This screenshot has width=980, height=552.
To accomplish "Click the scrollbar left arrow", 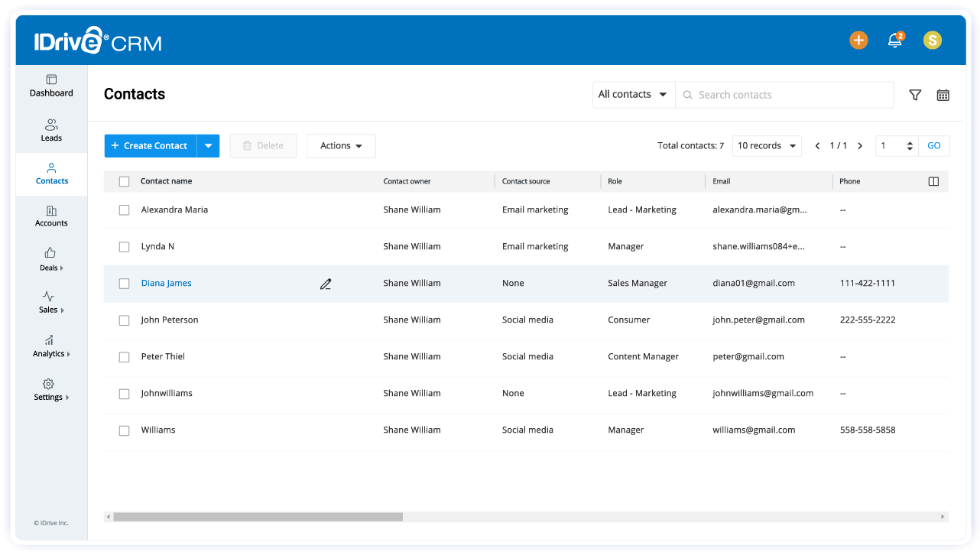I will (109, 517).
